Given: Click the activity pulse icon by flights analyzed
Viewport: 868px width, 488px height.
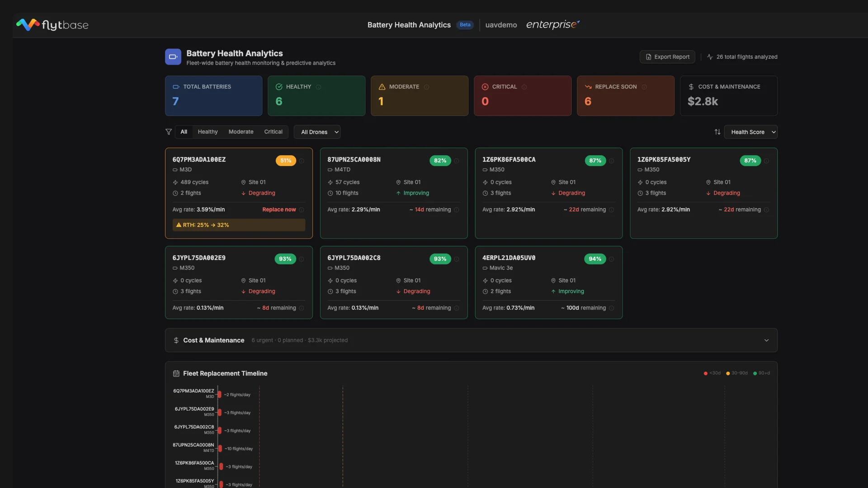Looking at the screenshot, I should tap(710, 57).
